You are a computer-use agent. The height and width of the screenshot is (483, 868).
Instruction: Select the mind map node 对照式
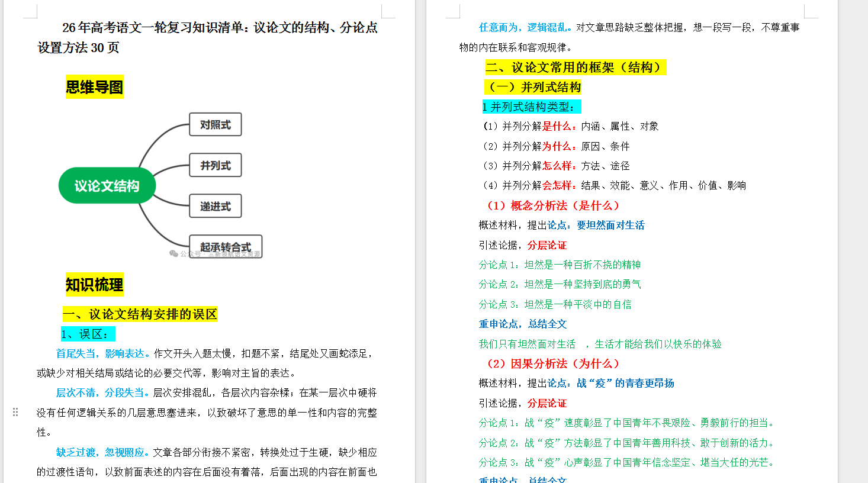[216, 124]
